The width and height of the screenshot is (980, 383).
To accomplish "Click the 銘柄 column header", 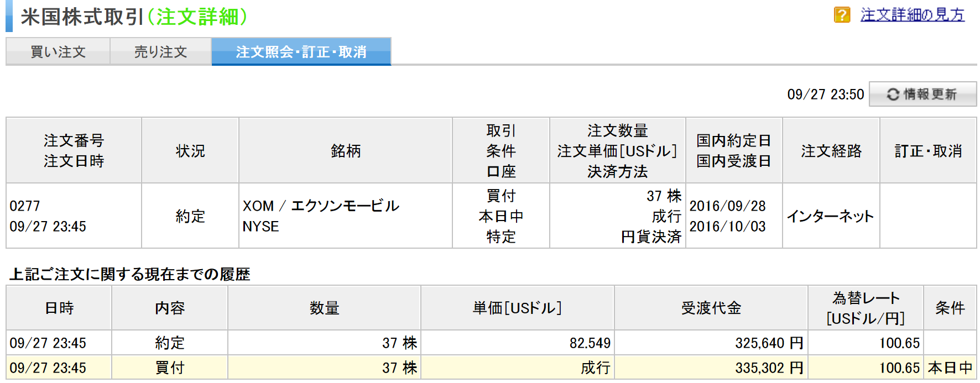I will pos(346,151).
